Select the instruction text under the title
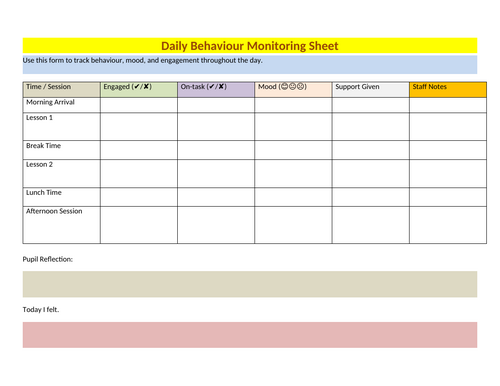Screen dimensions: 500x386 (x=142, y=60)
